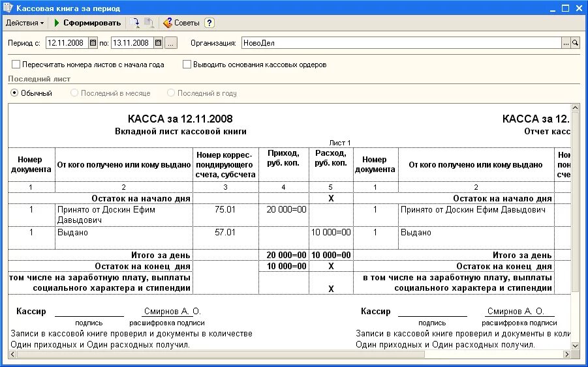
Task: Click horizontal scrollbar right arrow
Action: click(x=566, y=354)
